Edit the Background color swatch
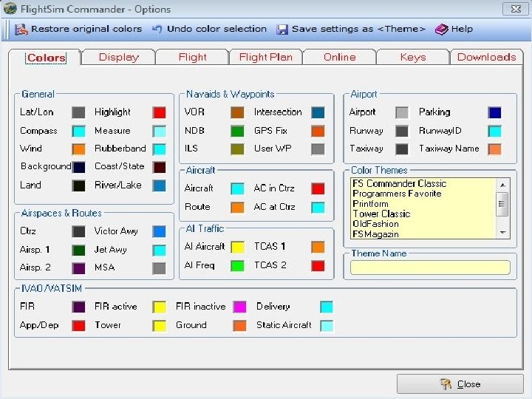Image resolution: width=532 pixels, height=399 pixels. (78, 167)
